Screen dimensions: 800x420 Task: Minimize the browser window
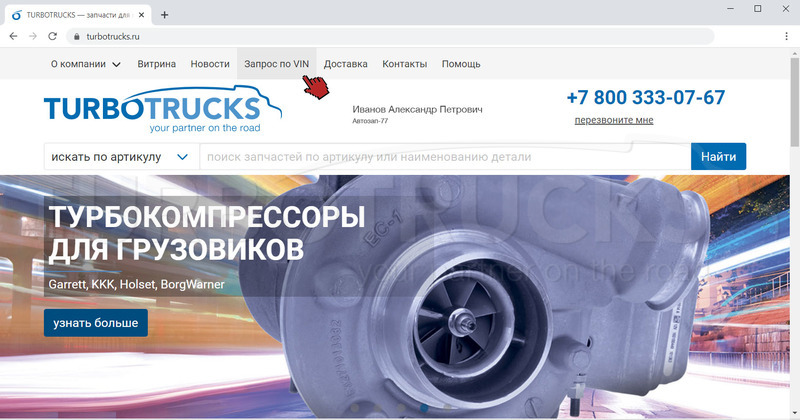pos(731,9)
